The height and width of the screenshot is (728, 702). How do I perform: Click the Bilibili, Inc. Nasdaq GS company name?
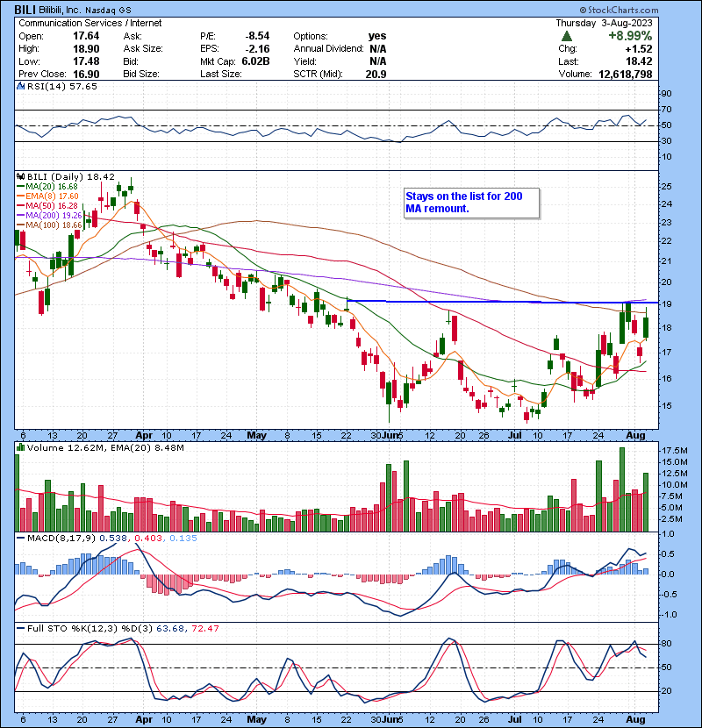[85, 10]
